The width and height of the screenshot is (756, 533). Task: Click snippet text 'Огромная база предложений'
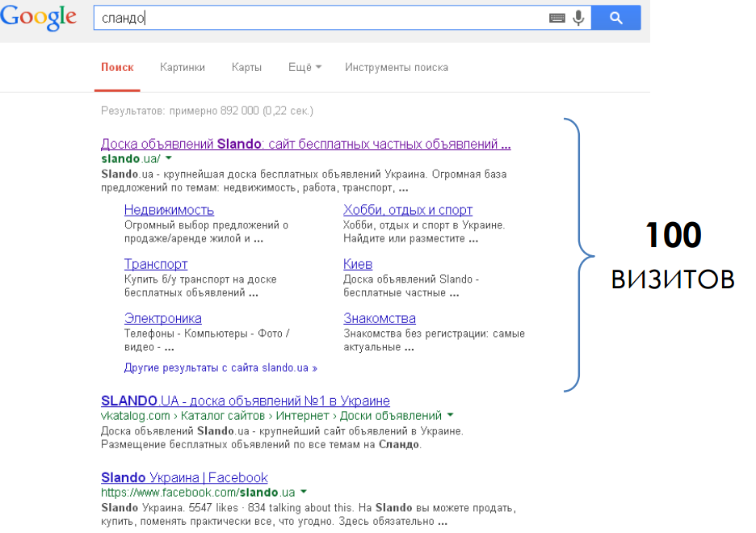(x=469, y=174)
